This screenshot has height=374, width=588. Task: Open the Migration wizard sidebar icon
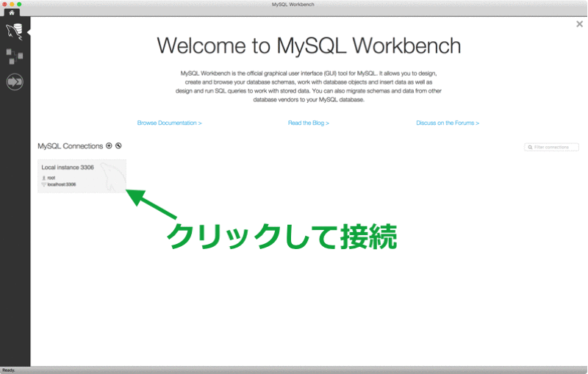pyautogui.click(x=15, y=82)
